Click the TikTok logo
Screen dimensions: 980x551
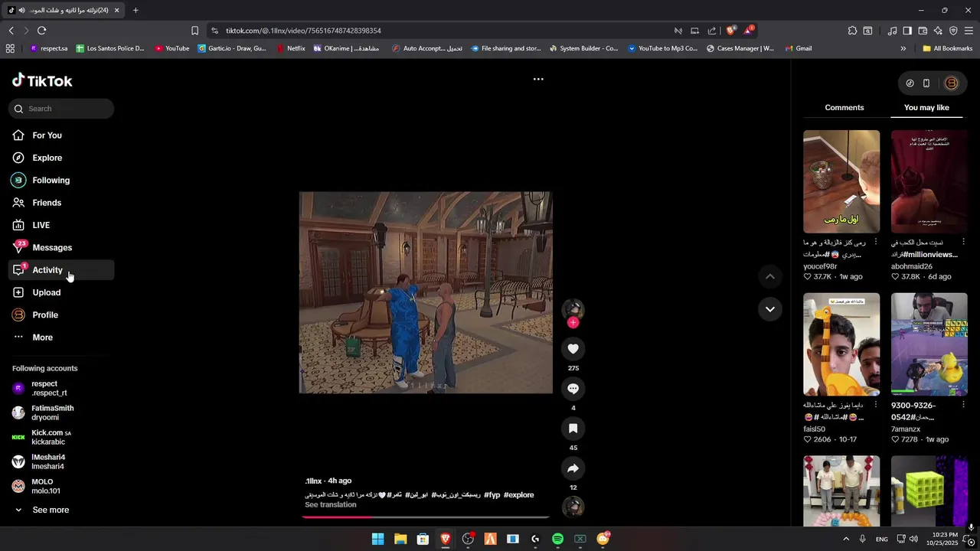42,80
